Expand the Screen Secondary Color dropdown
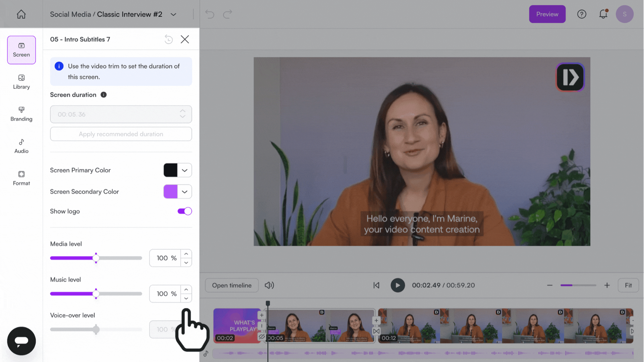Viewport: 644px width, 362px height. 184,192
